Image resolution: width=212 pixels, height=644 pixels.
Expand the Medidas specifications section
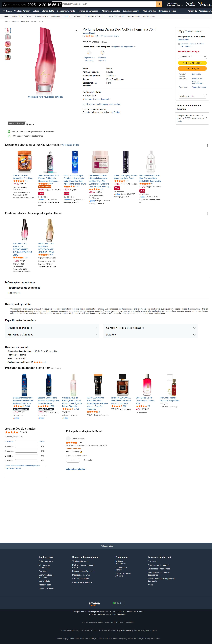pos(151,335)
